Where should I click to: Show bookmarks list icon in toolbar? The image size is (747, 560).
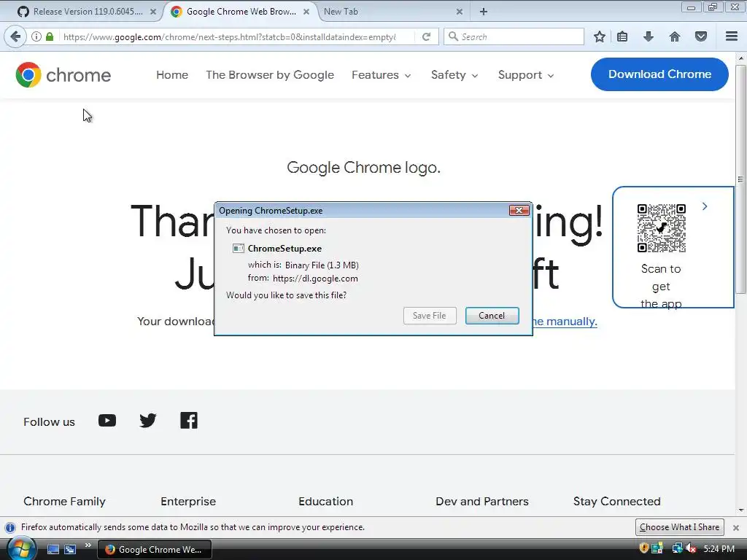click(x=622, y=36)
